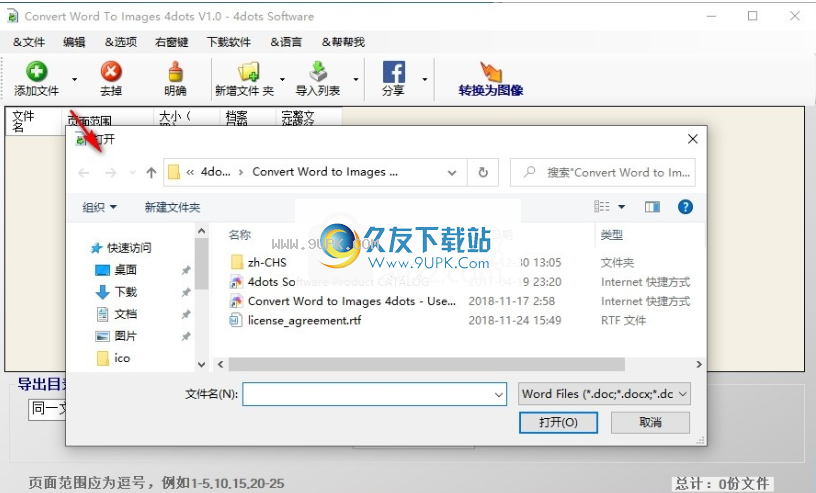Open the view options dropdown arrow
The image size is (816, 493).
point(621,207)
